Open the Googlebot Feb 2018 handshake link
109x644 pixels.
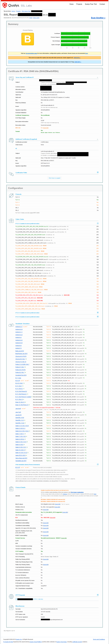pyautogui.click(x=21, y=375)
